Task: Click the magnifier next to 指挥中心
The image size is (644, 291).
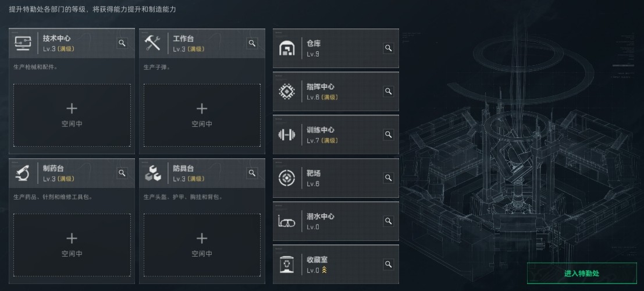Action: tap(388, 91)
